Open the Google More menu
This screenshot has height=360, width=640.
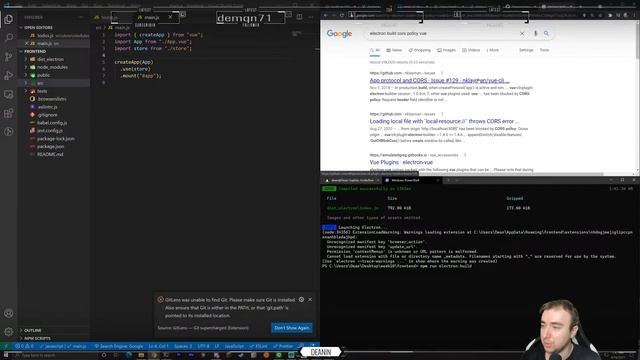point(493,50)
